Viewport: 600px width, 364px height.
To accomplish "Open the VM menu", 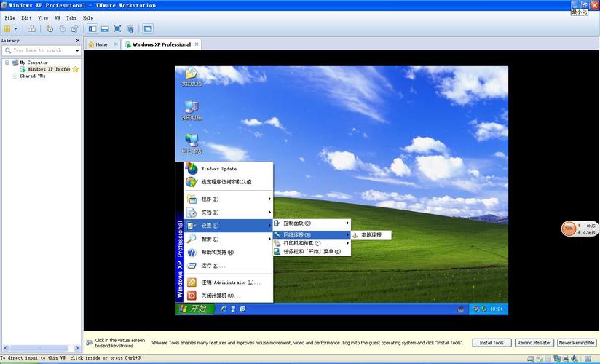I will click(x=58, y=18).
